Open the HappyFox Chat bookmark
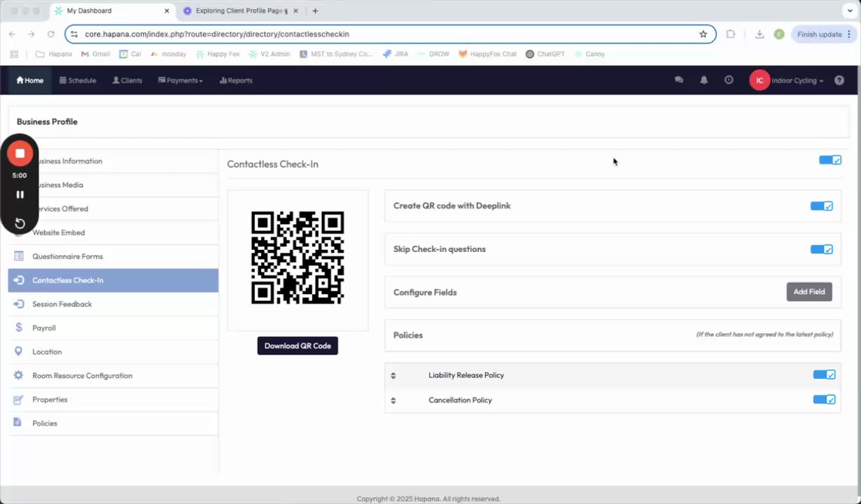The width and height of the screenshot is (861, 504). 487,54
